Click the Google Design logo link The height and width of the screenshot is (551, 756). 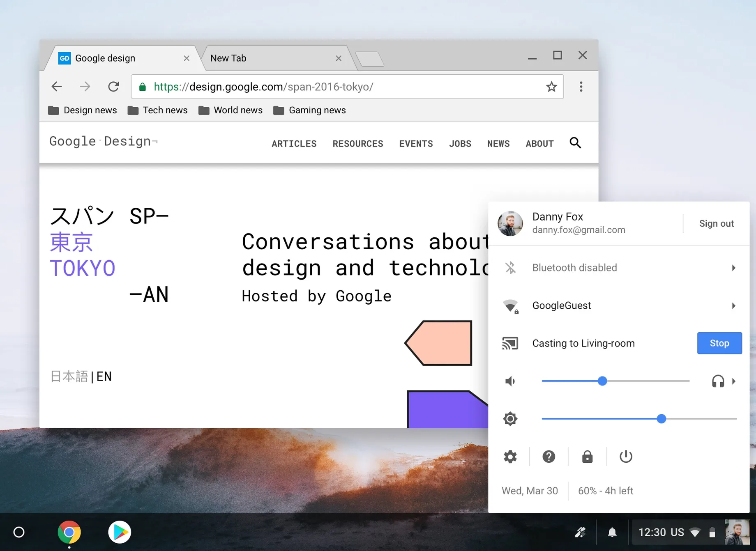[x=103, y=141]
